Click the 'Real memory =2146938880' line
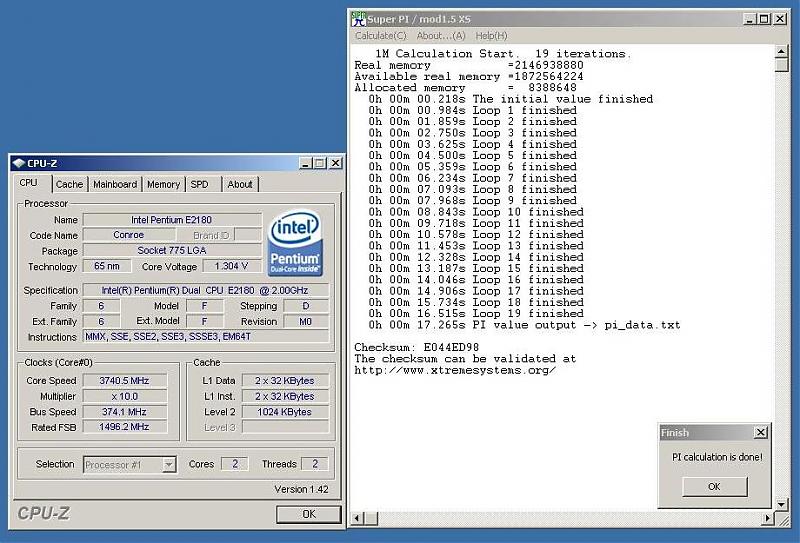The width and height of the screenshot is (800, 543). (469, 65)
